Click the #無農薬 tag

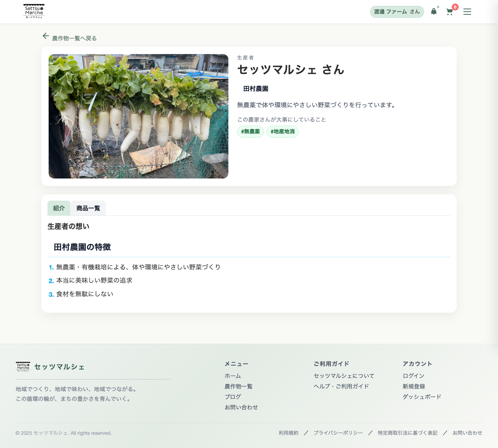pos(251,131)
